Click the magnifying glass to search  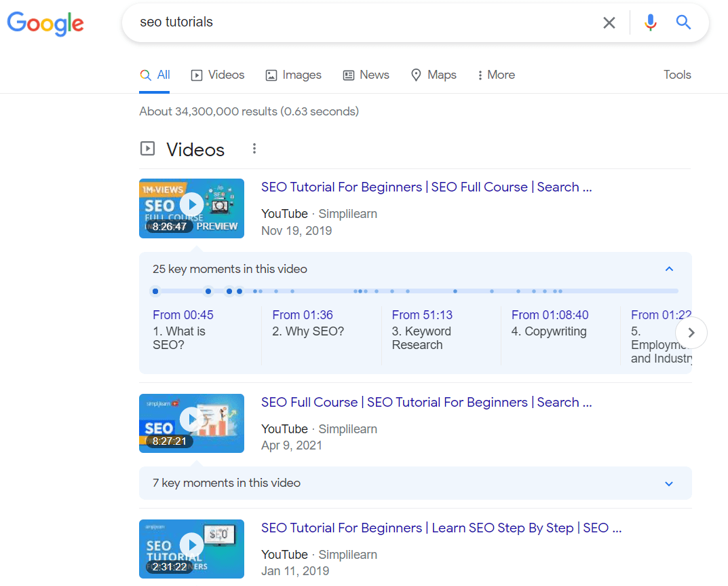coord(683,22)
